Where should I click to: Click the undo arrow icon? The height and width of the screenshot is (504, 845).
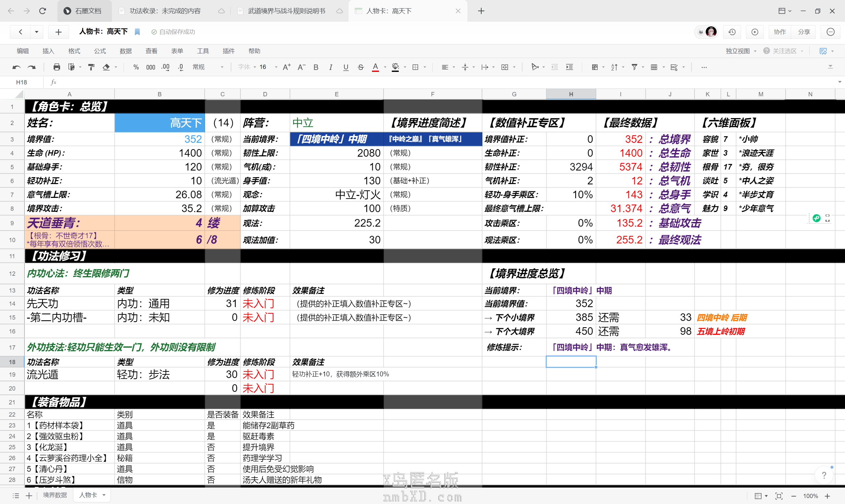tap(16, 67)
